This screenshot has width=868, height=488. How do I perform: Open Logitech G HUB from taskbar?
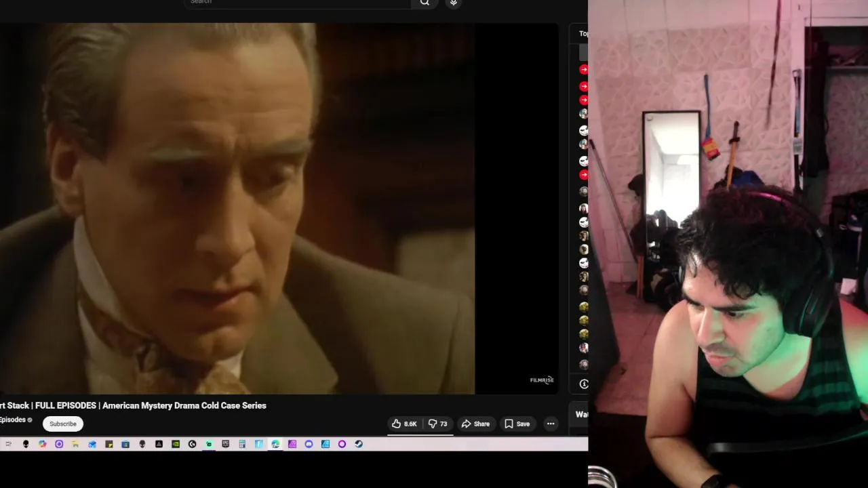point(192,444)
